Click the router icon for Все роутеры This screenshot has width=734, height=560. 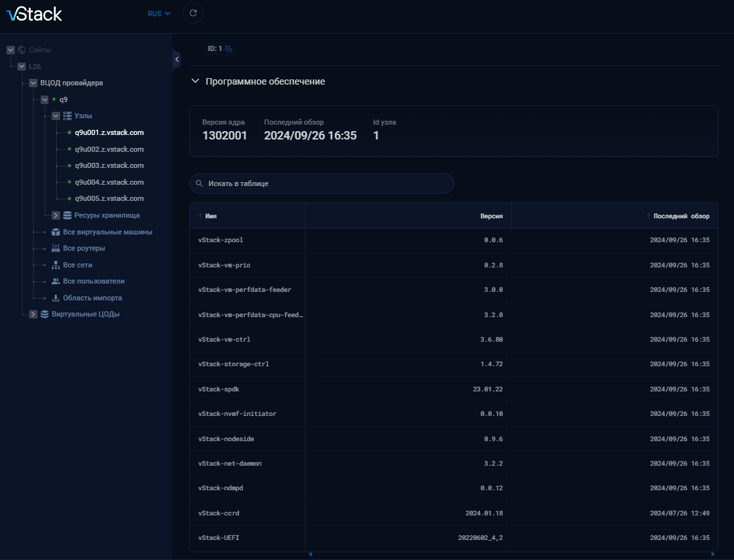[56, 249]
